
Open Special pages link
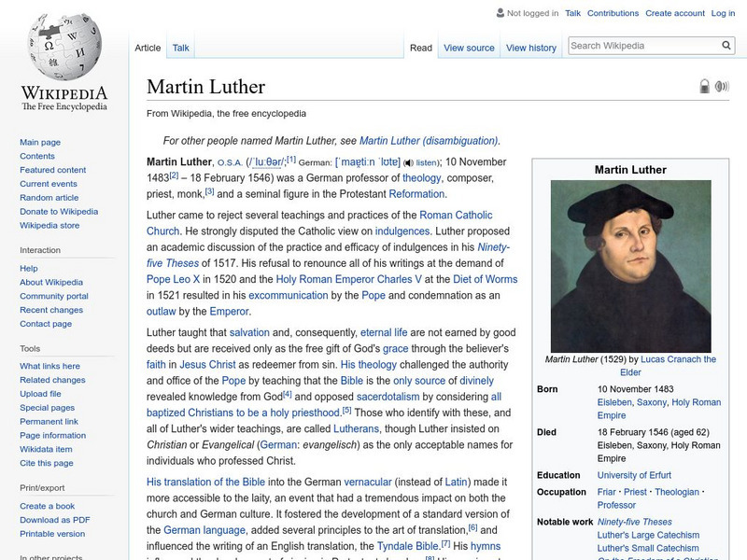click(x=48, y=407)
